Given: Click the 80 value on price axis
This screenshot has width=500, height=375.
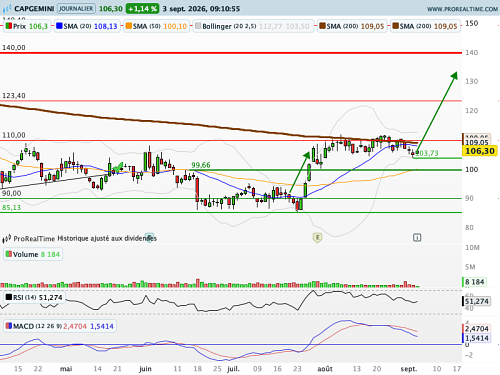Looking at the screenshot, I should 469,228.
